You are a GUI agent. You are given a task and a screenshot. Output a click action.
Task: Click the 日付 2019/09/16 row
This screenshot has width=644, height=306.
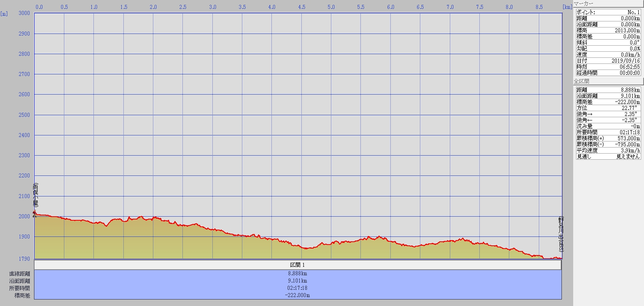(x=608, y=61)
